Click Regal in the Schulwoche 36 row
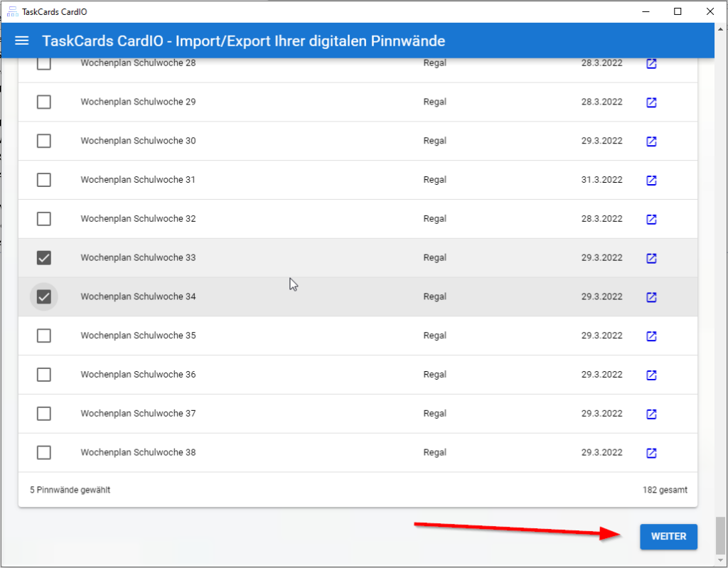The width and height of the screenshot is (728, 568). click(x=434, y=375)
